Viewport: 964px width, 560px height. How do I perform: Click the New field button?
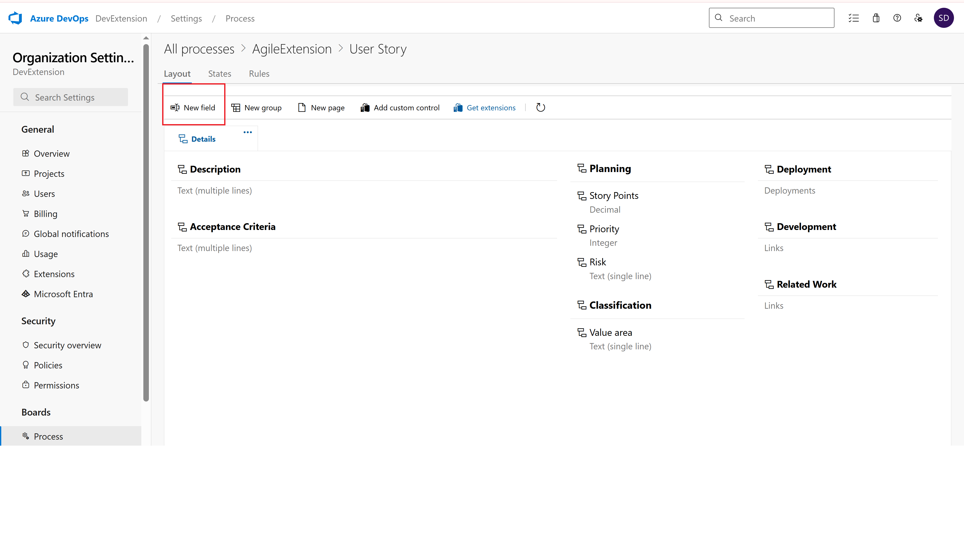(193, 108)
